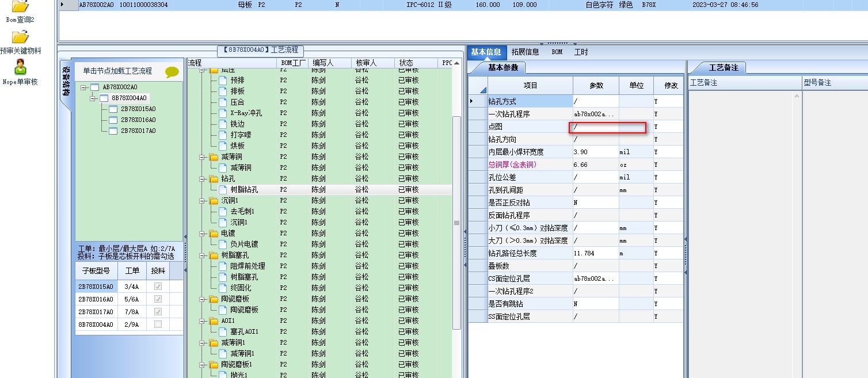868x378 pixels.
Task: Click the 压合 document icon
Action: tap(222, 102)
